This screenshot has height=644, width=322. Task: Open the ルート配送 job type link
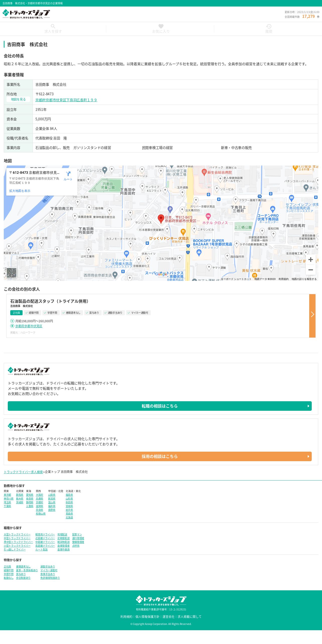click(x=41, y=550)
